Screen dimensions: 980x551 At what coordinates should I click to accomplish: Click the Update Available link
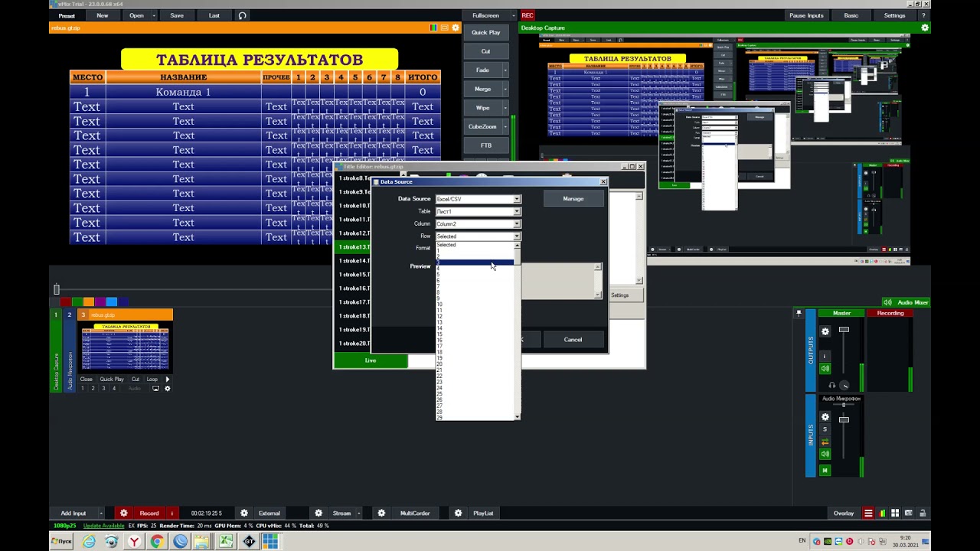tap(103, 526)
